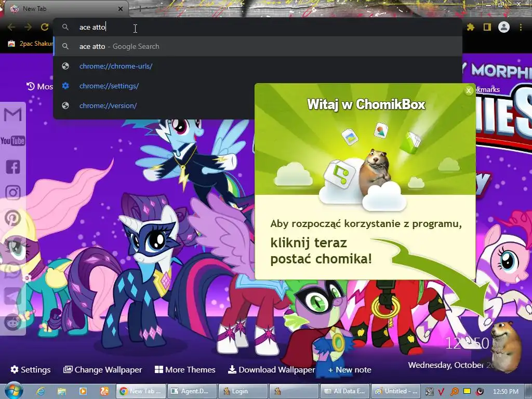This screenshot has height=399, width=532.
Task: Open the UC Browser taskbar icon
Action: pos(104,391)
